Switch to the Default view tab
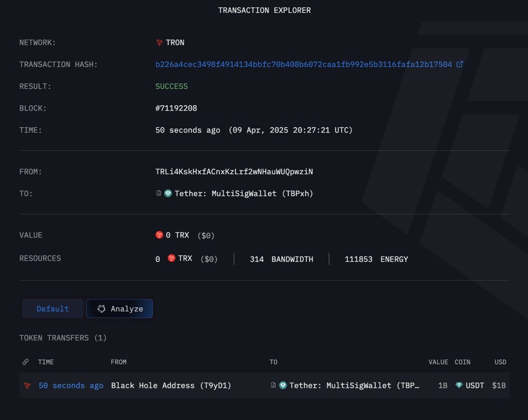Image resolution: width=528 pixels, height=420 pixels. tap(53, 309)
